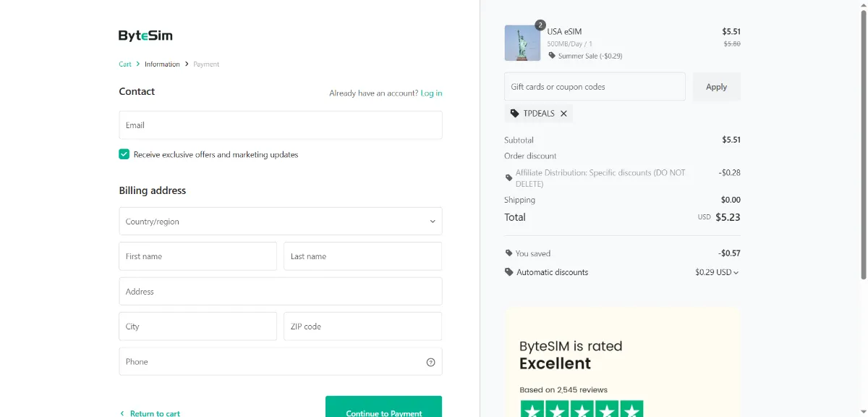Remove the TPDEALS coupon code
Screen dimensions: 868x417
coord(563,114)
